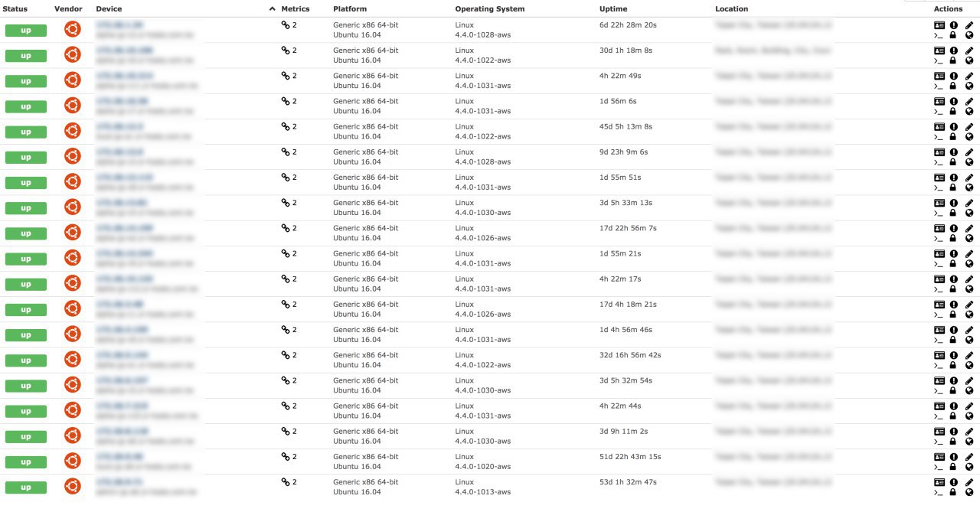
Task: Click alert exclamation icon for 30d 1h 18m 8s device
Action: (954, 50)
